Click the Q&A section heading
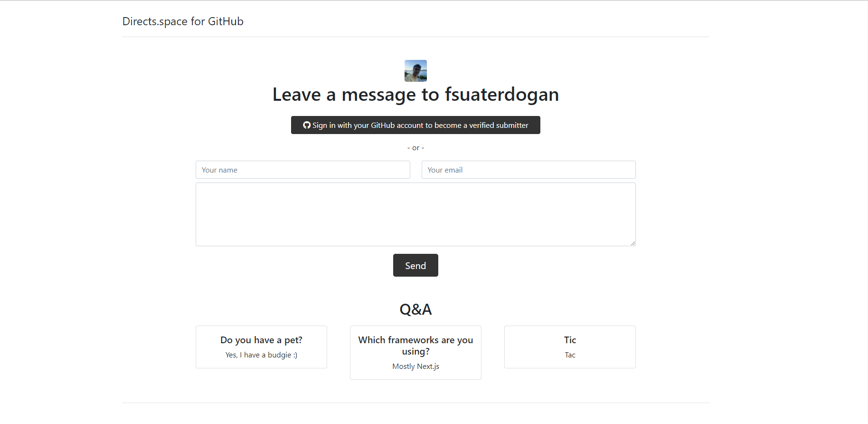 point(415,309)
